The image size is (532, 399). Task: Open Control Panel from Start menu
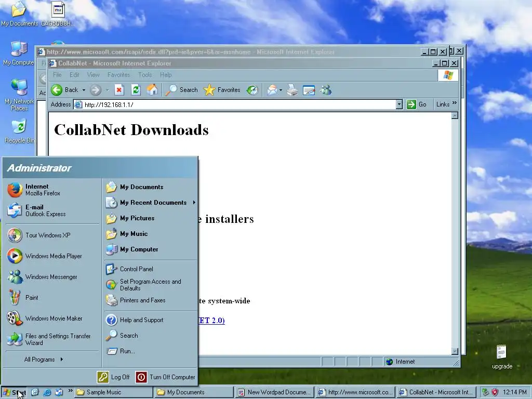tap(150, 269)
